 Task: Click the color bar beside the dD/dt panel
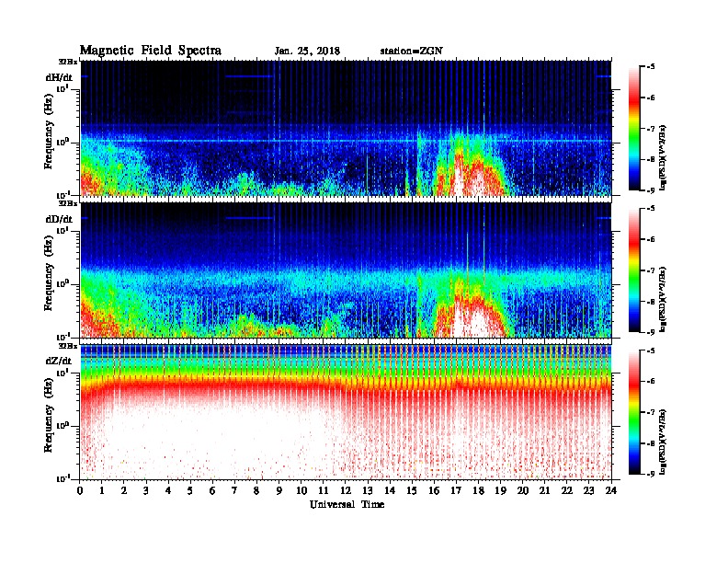pos(634,270)
